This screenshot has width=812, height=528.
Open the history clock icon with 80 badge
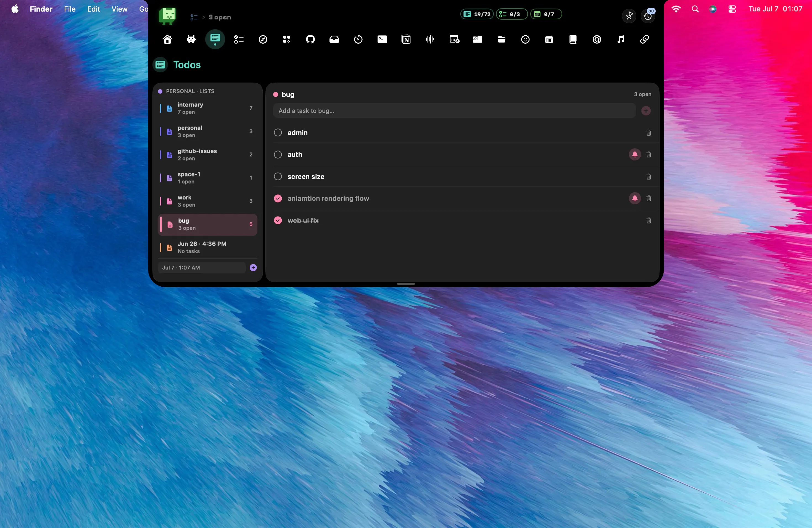tap(648, 16)
